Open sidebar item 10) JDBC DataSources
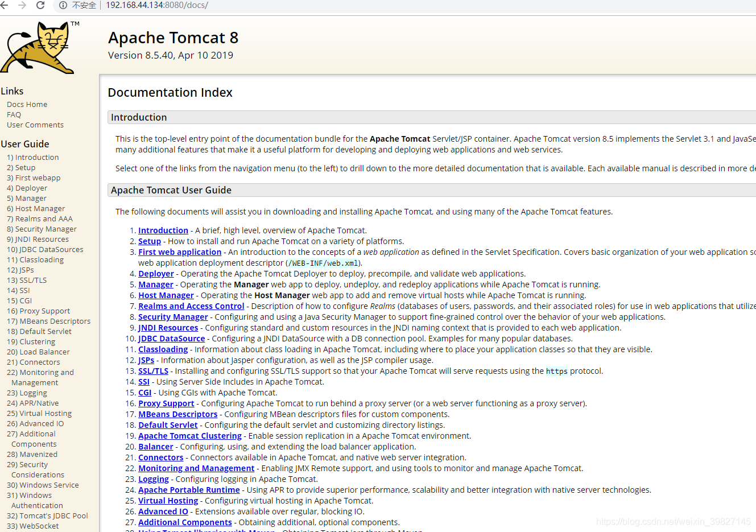This screenshot has width=756, height=532. 45,250
